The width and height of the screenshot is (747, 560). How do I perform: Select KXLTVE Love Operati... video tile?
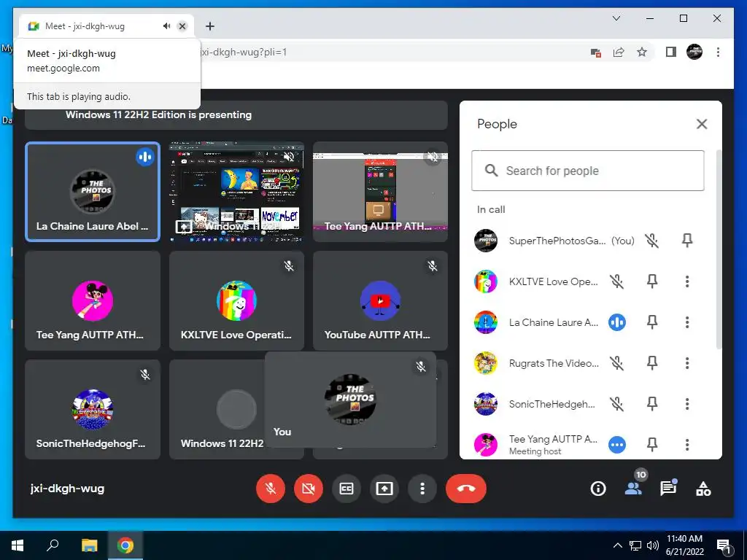point(237,301)
